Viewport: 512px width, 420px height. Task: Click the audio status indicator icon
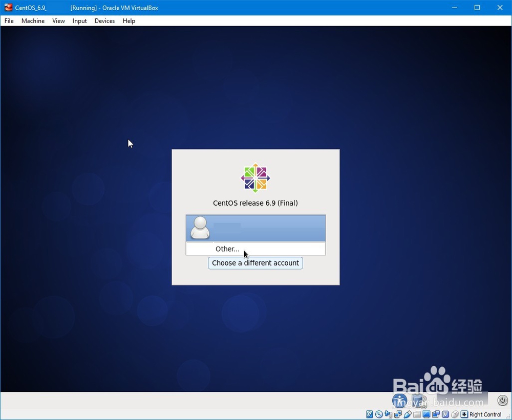point(388,414)
